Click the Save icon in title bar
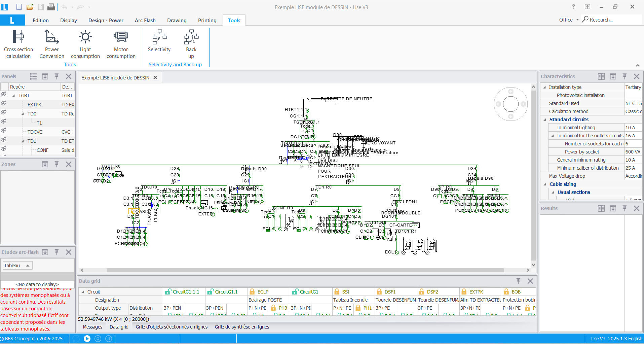Image resolution: width=644 pixels, height=344 pixels. 41,7
